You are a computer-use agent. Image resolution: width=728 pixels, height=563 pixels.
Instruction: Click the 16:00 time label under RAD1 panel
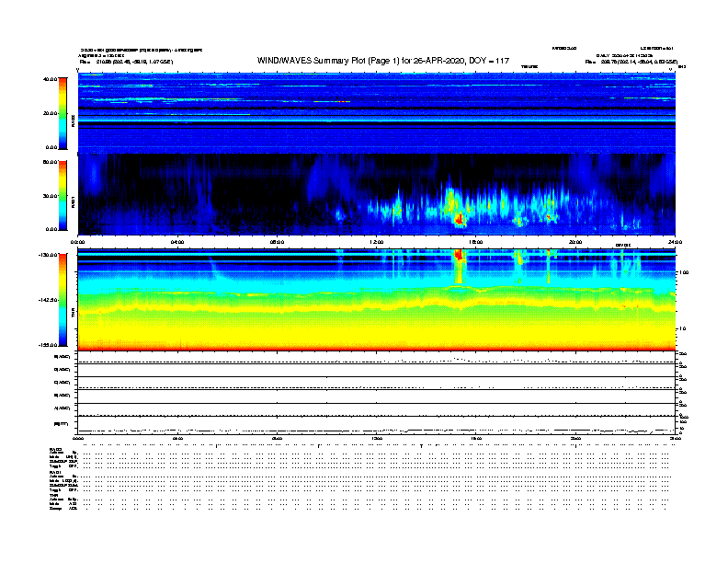(476, 242)
